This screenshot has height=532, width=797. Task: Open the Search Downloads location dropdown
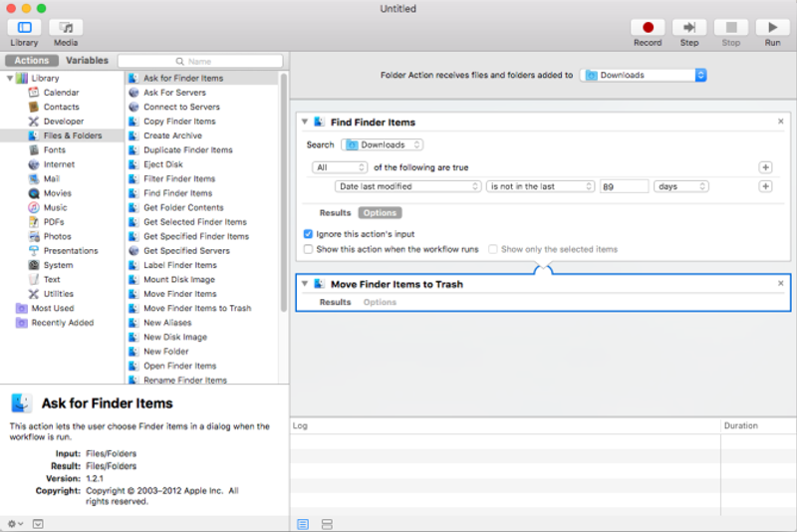coord(383,144)
